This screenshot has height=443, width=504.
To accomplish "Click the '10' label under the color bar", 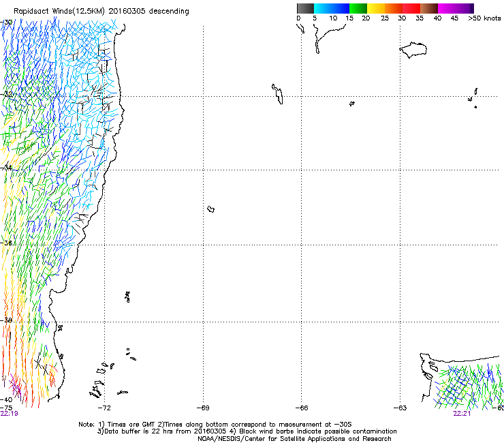I will coord(333,18).
